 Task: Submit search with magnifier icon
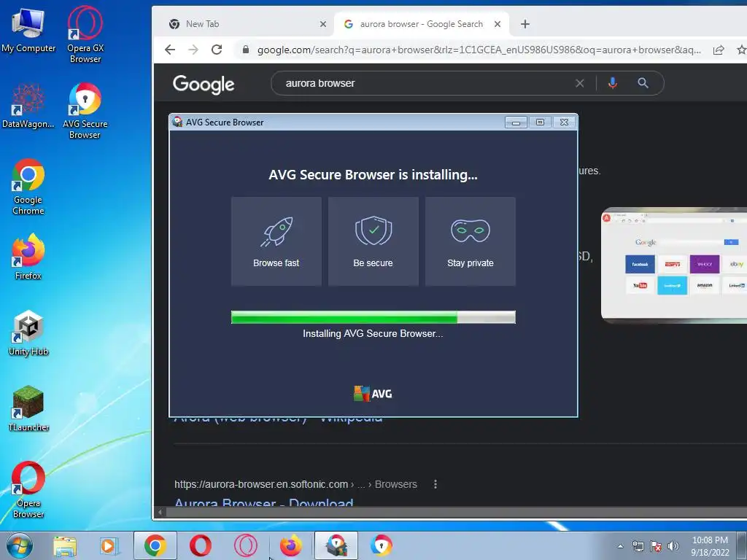(643, 83)
